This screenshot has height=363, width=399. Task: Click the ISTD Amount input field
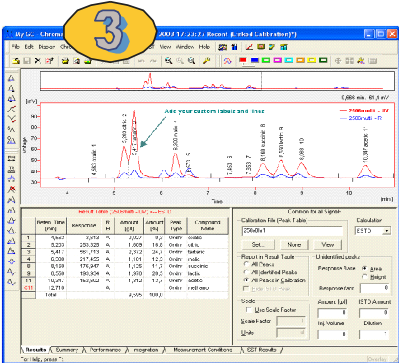coord(374,312)
